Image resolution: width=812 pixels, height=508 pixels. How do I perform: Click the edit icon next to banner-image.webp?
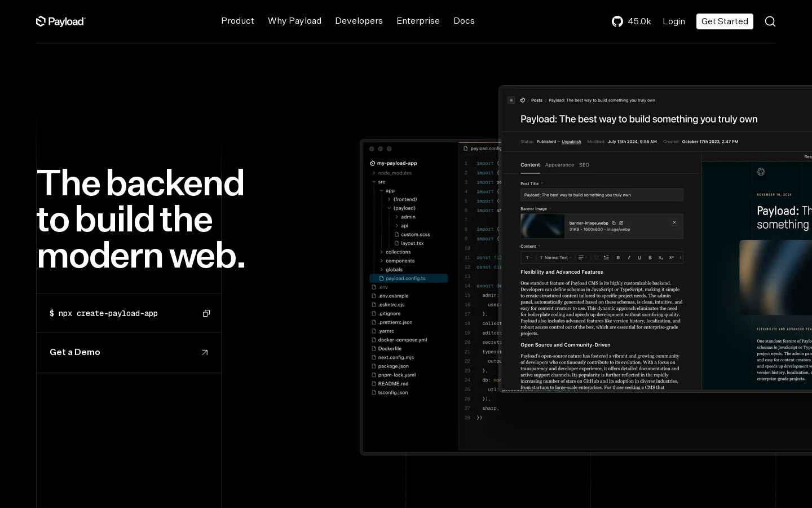(621, 223)
